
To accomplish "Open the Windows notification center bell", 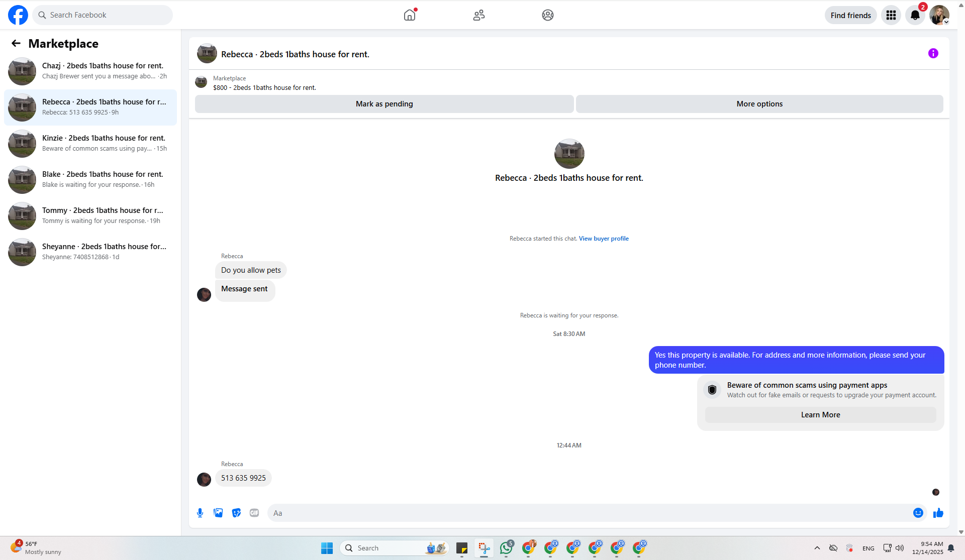I will click(x=951, y=548).
